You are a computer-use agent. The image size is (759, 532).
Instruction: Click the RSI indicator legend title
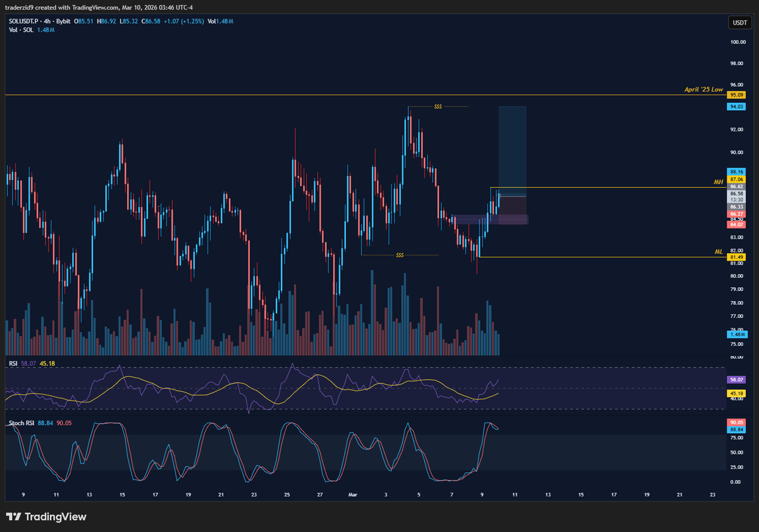[x=13, y=363]
